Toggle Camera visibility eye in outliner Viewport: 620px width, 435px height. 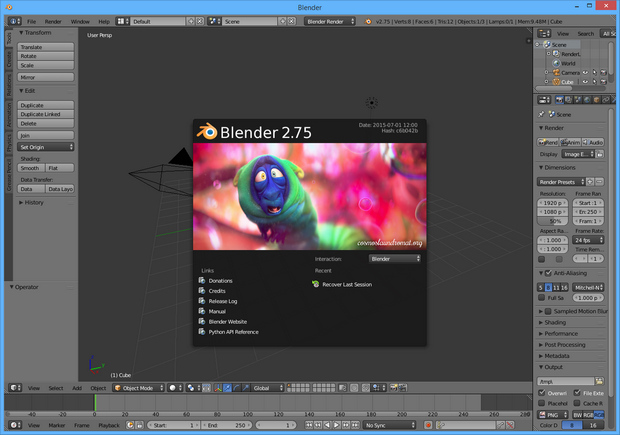(x=585, y=72)
